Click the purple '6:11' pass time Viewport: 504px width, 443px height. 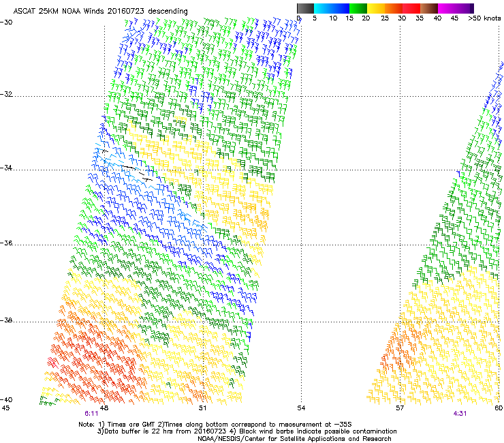click(91, 414)
